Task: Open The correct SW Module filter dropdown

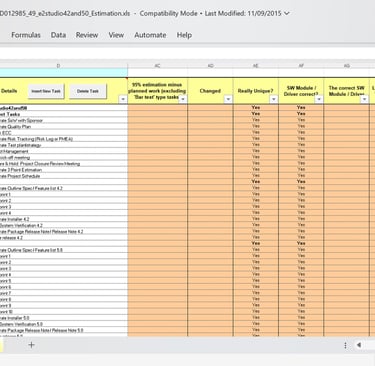Action: [x=364, y=99]
